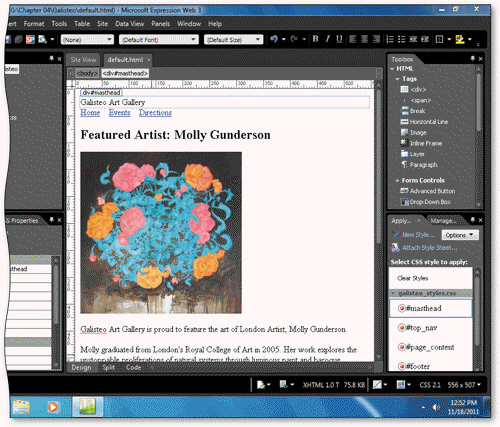
Task: Align text left
Action: tap(352, 39)
